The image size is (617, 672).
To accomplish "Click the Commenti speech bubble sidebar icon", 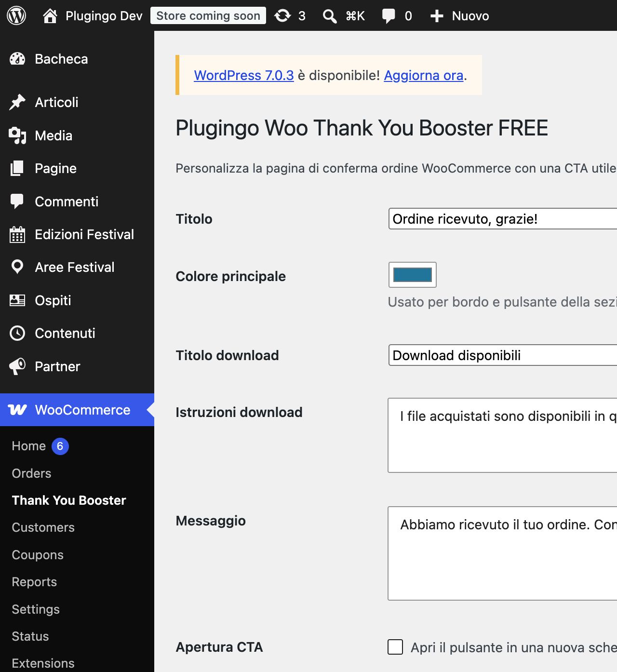I will point(17,202).
